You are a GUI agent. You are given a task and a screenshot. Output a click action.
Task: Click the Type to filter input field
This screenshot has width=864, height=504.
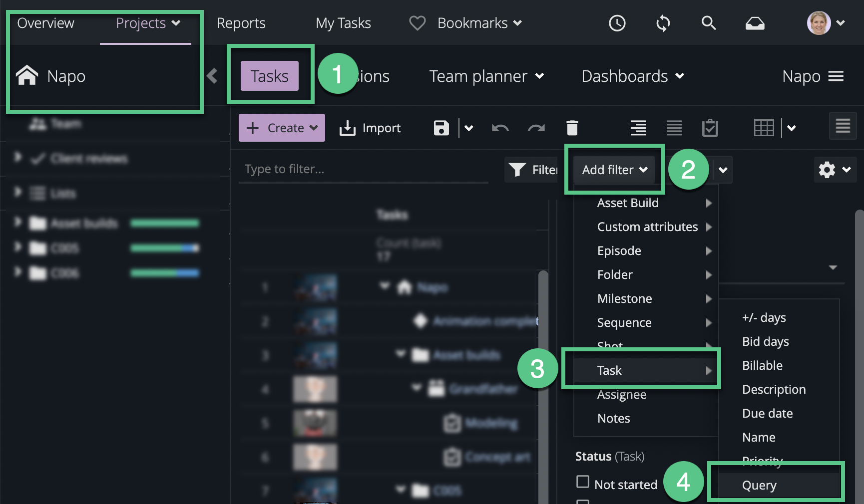point(363,169)
